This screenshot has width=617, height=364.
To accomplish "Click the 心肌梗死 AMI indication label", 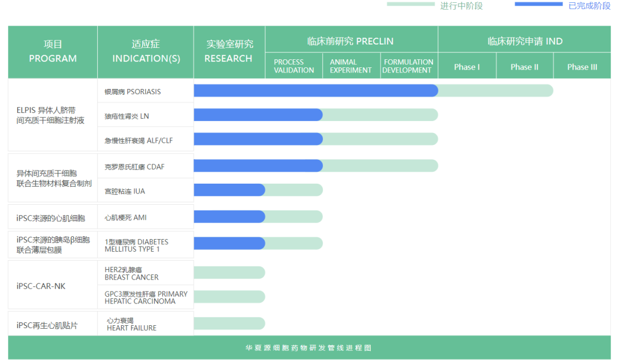I will (x=126, y=218).
